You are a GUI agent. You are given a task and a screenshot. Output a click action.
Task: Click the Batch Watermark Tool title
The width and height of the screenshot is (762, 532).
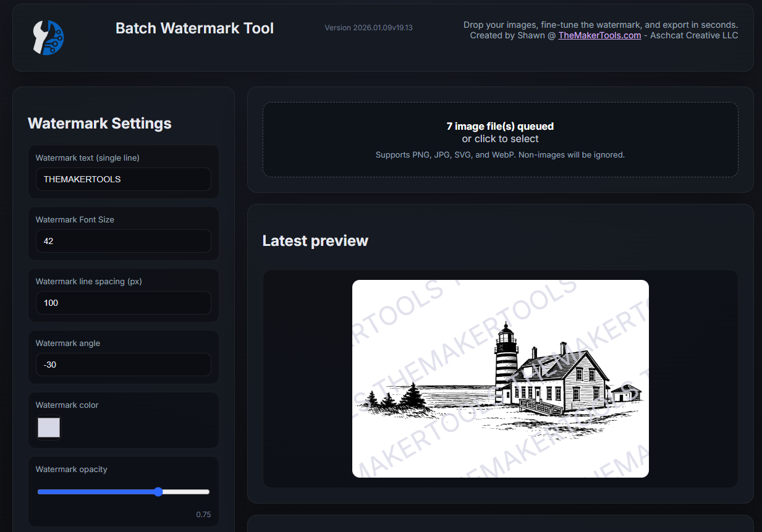194,28
